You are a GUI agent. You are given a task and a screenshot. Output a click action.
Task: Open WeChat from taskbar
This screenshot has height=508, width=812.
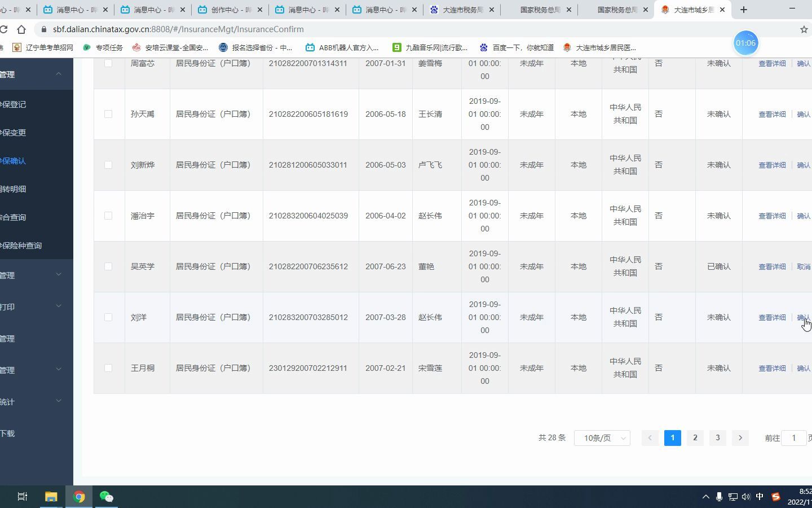tap(107, 497)
